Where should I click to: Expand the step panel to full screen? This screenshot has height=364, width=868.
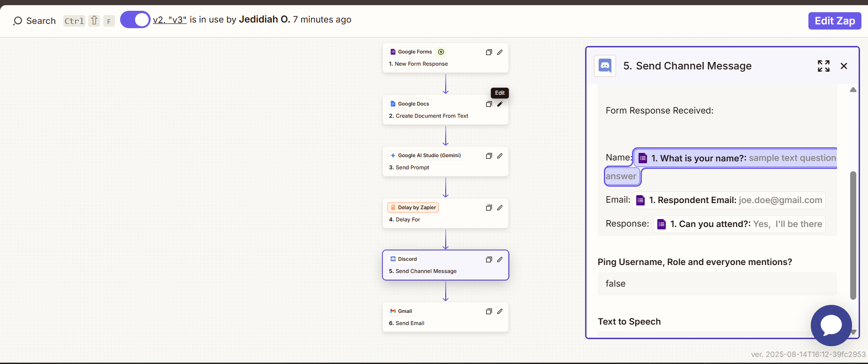coord(823,66)
